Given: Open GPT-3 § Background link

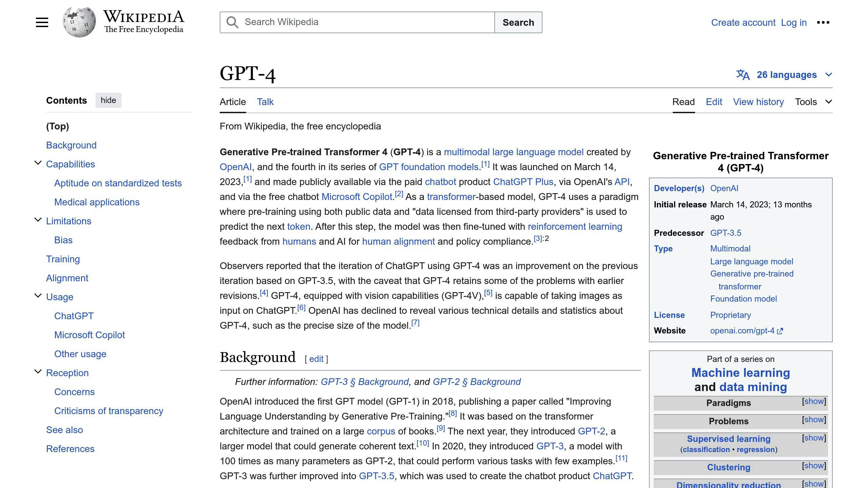Looking at the screenshot, I should (x=364, y=382).
